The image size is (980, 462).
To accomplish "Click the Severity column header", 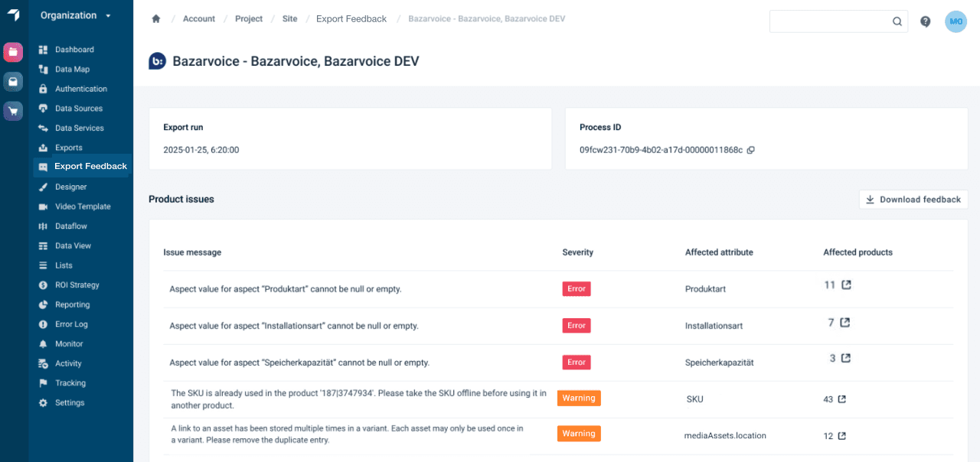I will coord(577,252).
